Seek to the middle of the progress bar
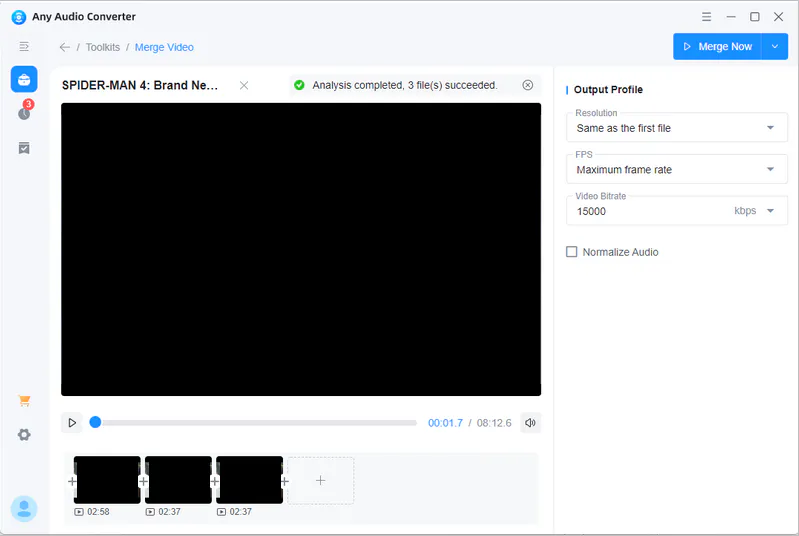This screenshot has height=536, width=799. pyautogui.click(x=255, y=423)
